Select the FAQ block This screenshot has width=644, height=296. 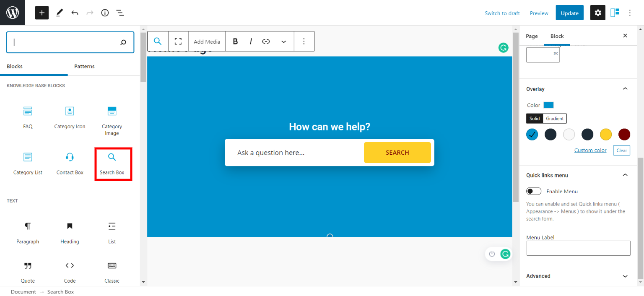28,117
